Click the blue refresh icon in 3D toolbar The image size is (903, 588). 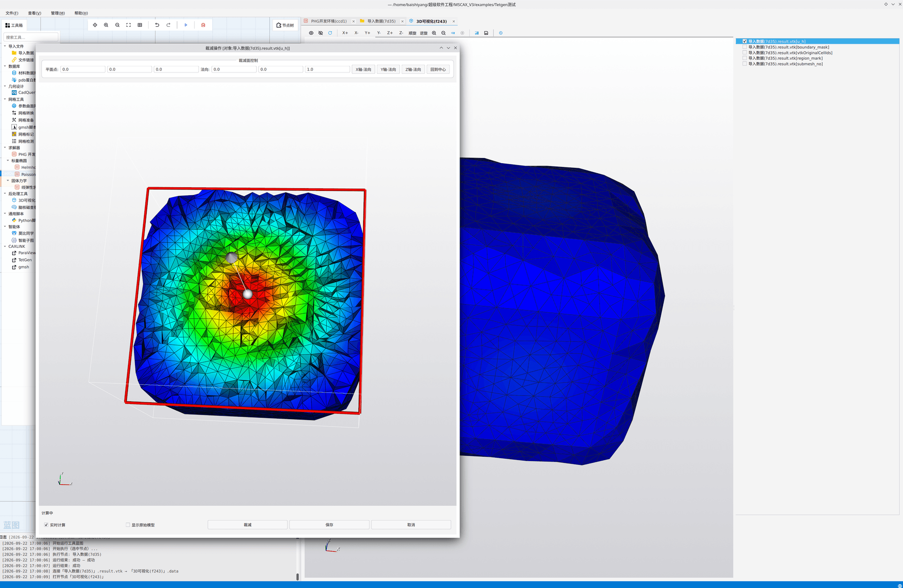coord(330,33)
